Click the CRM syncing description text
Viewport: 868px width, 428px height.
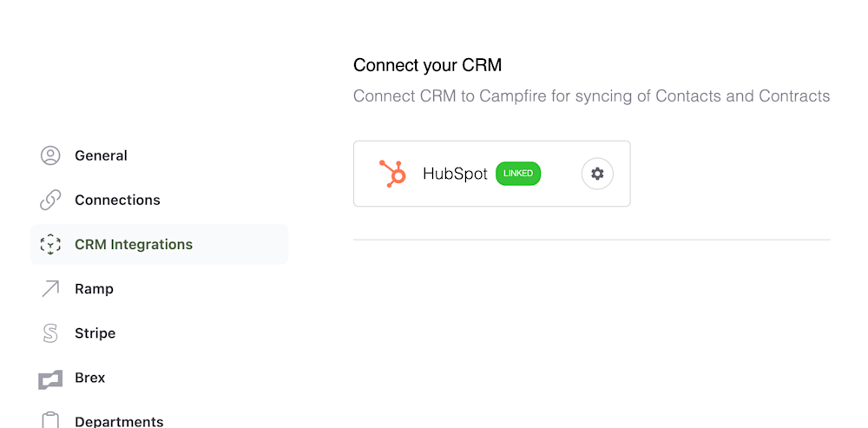pos(592,96)
